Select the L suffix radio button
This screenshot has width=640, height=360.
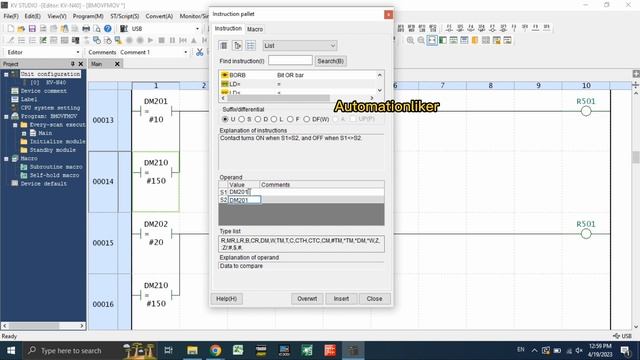pyautogui.click(x=273, y=119)
